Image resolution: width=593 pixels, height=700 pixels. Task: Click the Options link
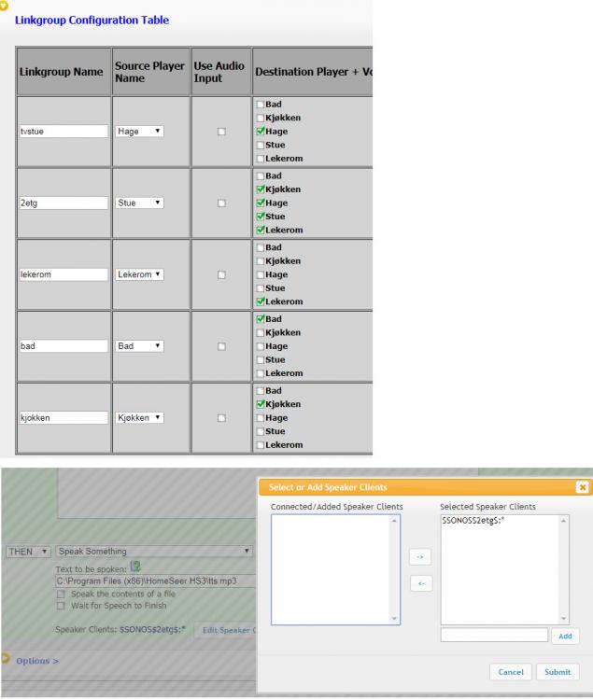pyautogui.click(x=36, y=661)
